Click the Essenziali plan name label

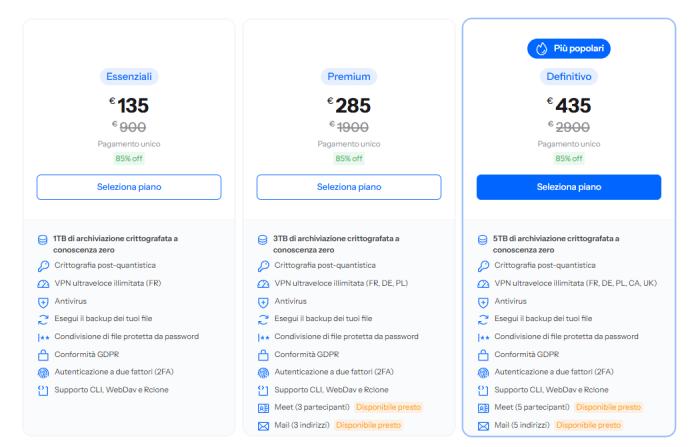(129, 76)
